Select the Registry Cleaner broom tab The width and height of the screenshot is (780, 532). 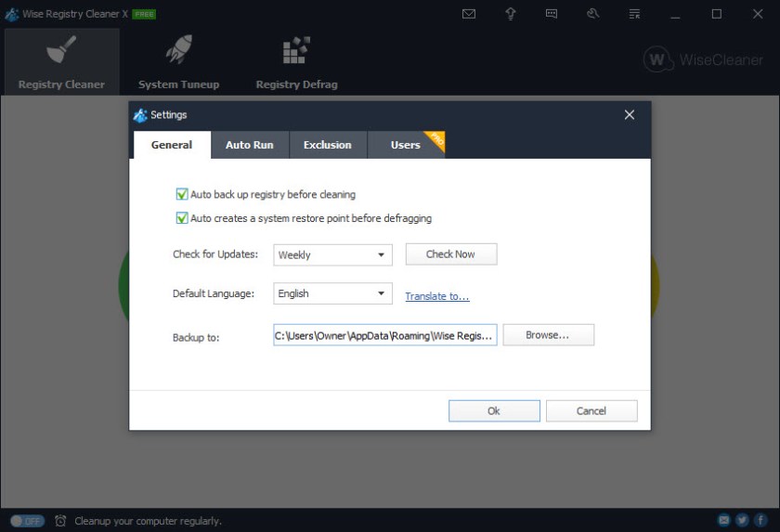[x=61, y=61]
